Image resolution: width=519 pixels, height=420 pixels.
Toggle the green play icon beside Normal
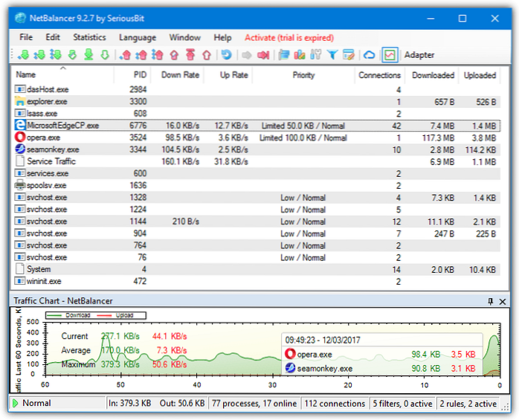[13, 403]
